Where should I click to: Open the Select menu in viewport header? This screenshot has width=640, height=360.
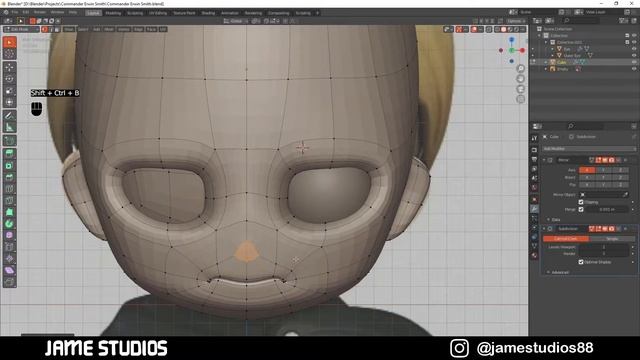click(x=82, y=29)
